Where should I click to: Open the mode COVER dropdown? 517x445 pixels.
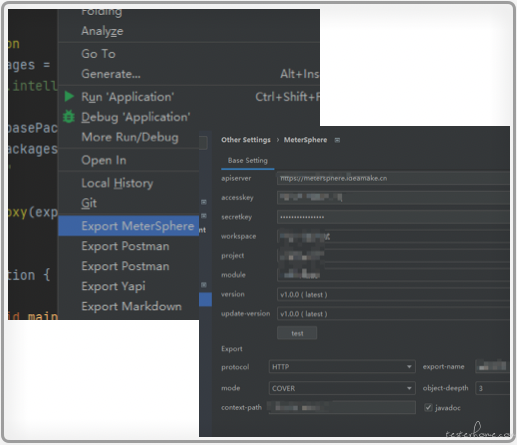(x=342, y=388)
